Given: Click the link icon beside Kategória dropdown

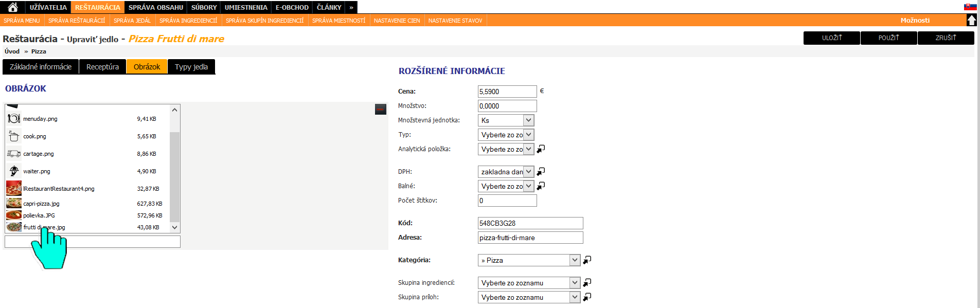Looking at the screenshot, I should pos(587,260).
